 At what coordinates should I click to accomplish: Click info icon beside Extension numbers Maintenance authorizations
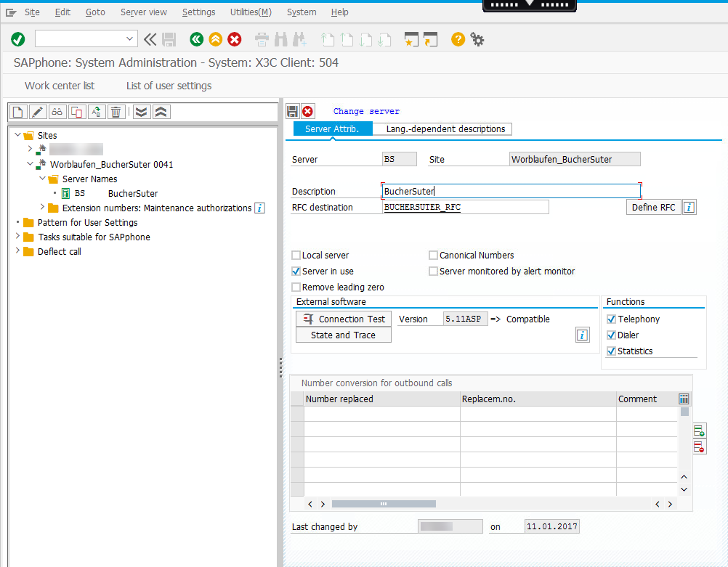pyautogui.click(x=260, y=208)
